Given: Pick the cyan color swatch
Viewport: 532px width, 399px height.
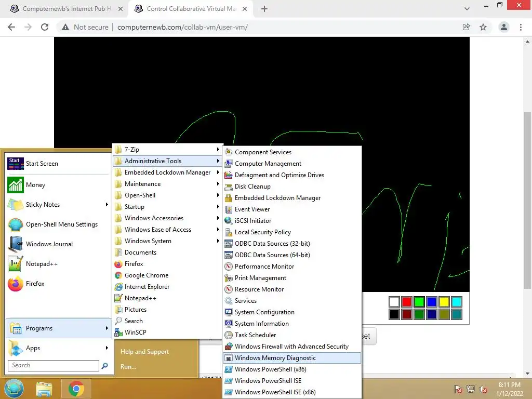Looking at the screenshot, I should coord(456,302).
